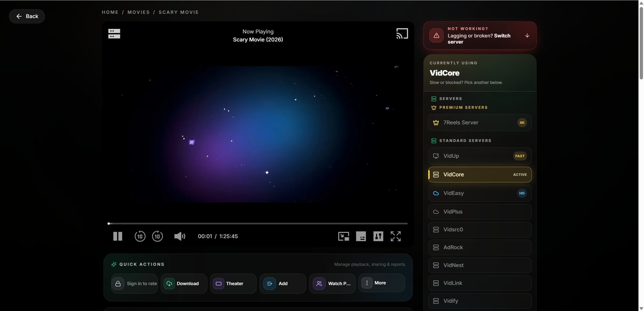Skip forward ten seconds
This screenshot has height=311, width=644.
157,236
